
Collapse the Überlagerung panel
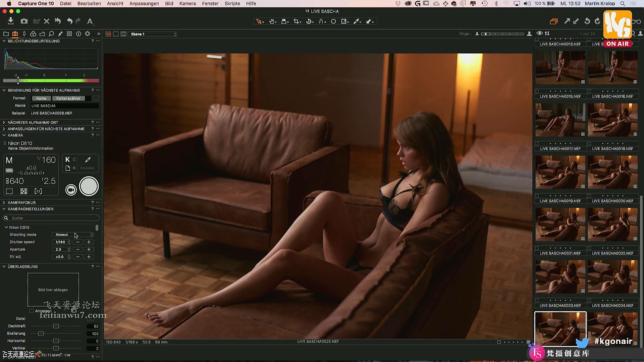click(x=4, y=266)
